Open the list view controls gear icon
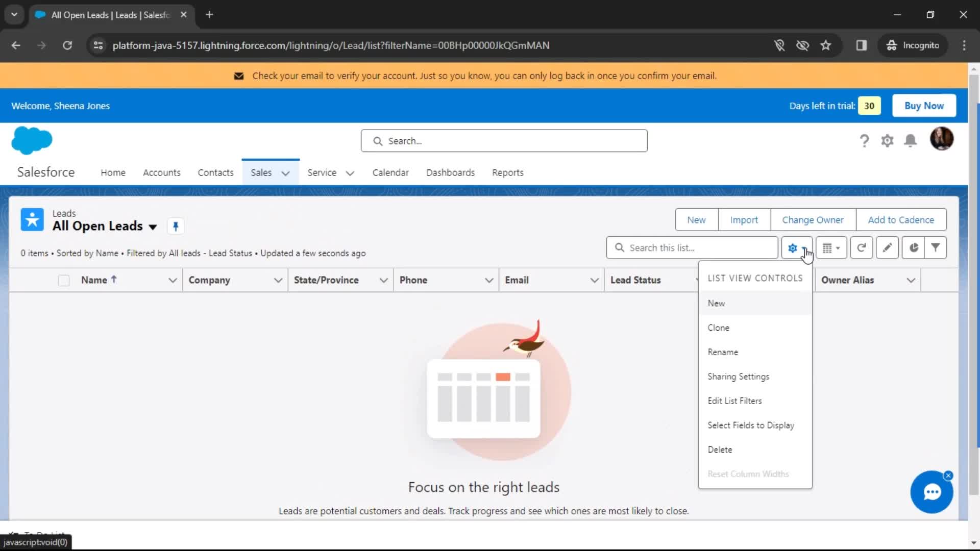Viewport: 980px width, 551px height. (x=796, y=248)
